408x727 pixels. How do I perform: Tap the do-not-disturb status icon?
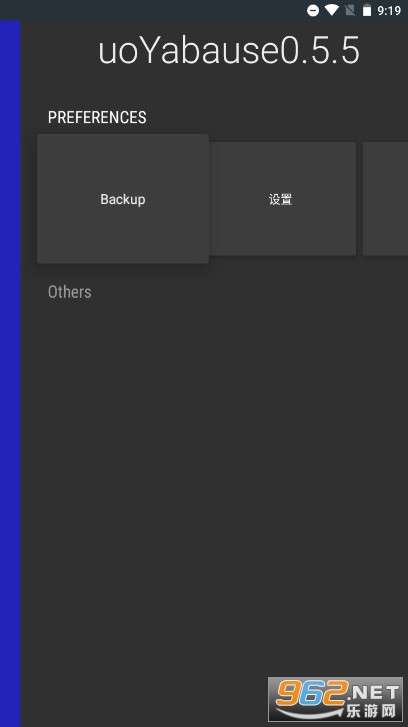pos(313,10)
